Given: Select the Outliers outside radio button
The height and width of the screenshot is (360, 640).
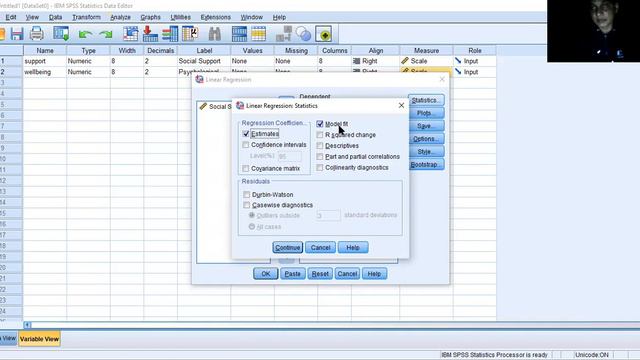Looking at the screenshot, I should [x=252, y=215].
